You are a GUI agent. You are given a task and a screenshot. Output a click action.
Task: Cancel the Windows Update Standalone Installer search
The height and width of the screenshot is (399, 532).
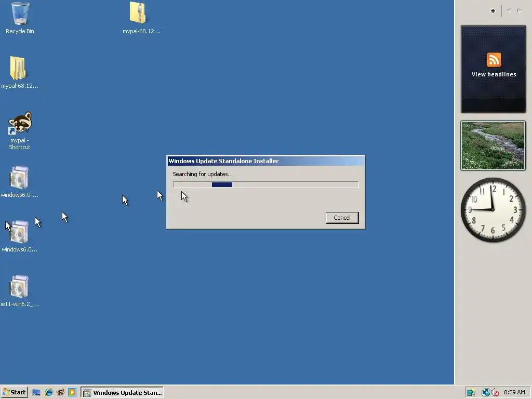[342, 218]
